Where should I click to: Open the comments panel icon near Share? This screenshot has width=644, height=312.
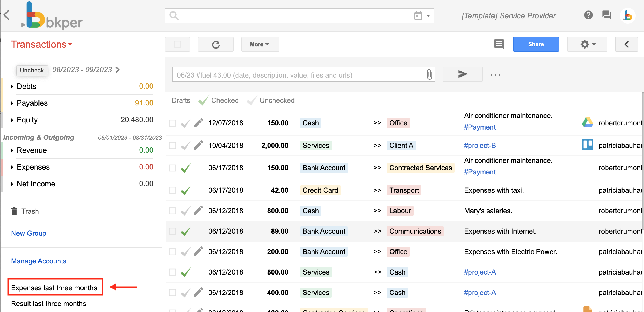click(x=499, y=44)
